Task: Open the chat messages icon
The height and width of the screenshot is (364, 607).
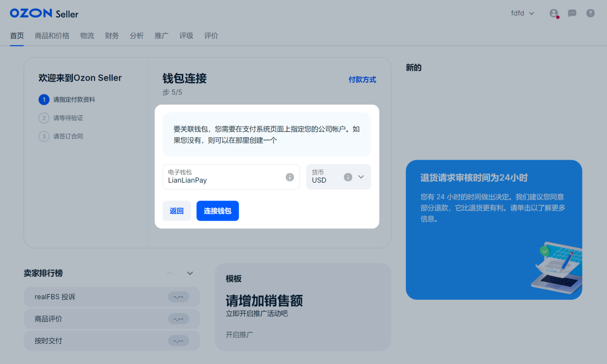Action: click(x=572, y=13)
